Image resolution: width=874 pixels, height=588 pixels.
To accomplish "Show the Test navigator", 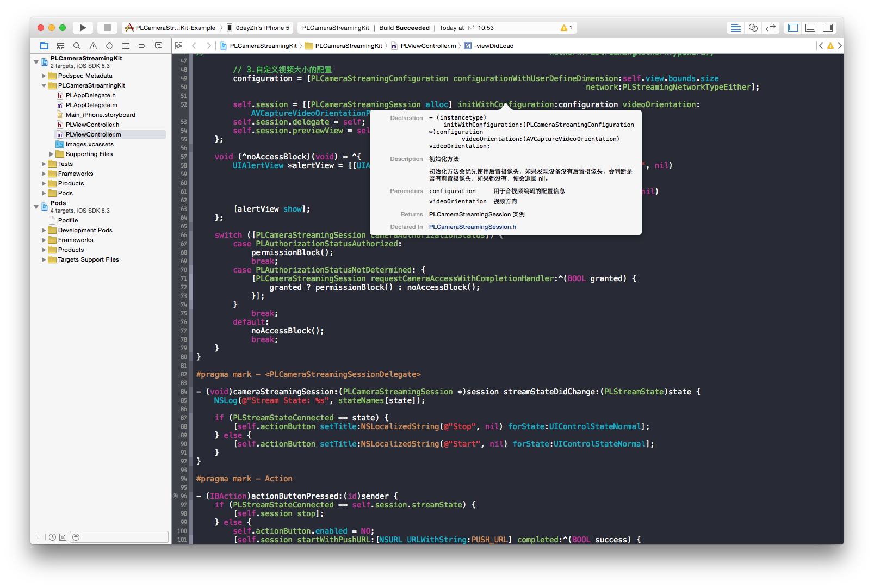I will pos(109,46).
